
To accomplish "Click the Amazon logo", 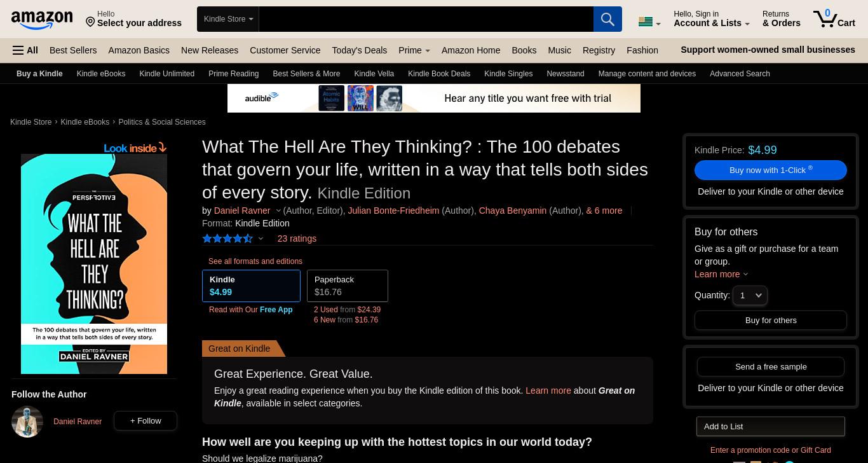I will (42, 20).
